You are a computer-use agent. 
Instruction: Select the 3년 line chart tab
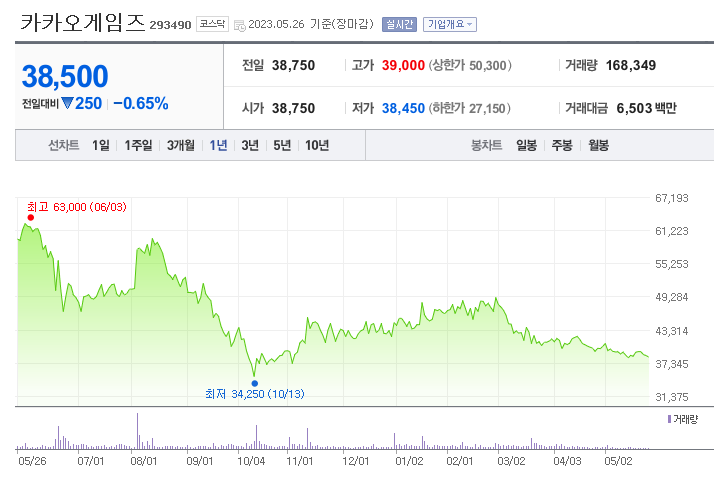click(250, 145)
